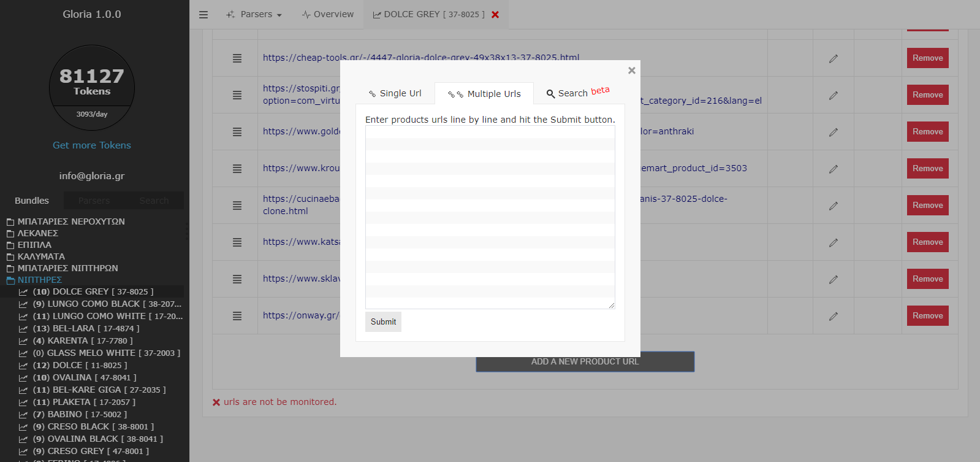Screen dimensions: 980x462
Task: Click the hamburger menu icon in top bar
Action: [203, 15]
